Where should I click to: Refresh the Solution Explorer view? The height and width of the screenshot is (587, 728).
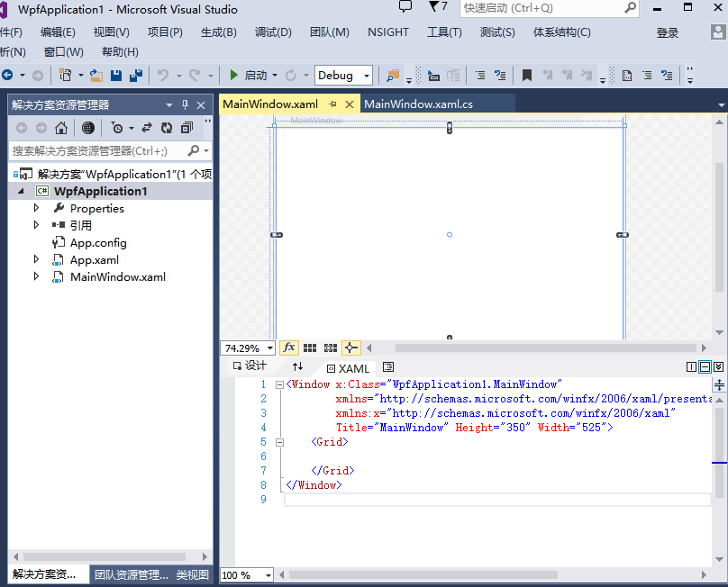coord(166,129)
